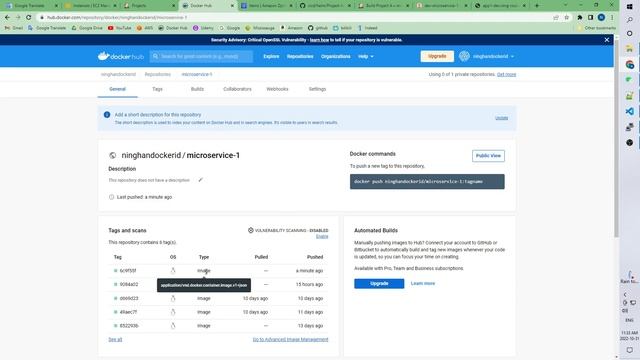Click the Learn more link
Image resolution: width=640 pixels, height=360 pixels.
point(422,283)
